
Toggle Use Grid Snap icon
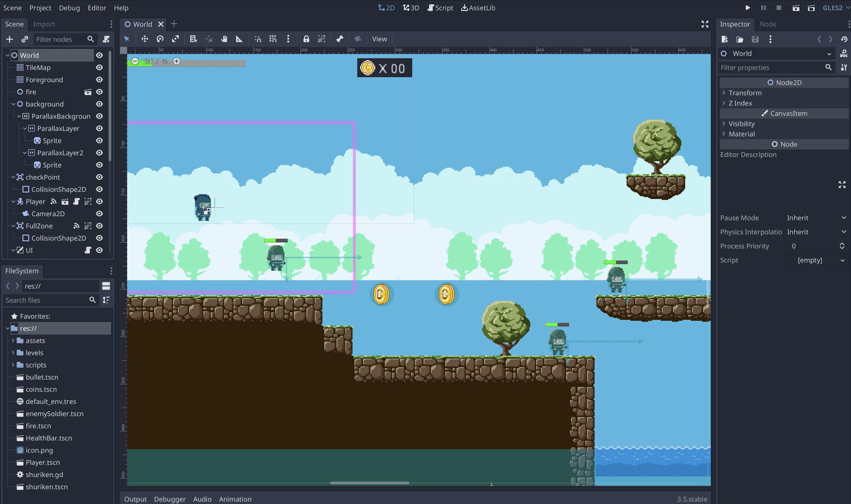point(273,39)
